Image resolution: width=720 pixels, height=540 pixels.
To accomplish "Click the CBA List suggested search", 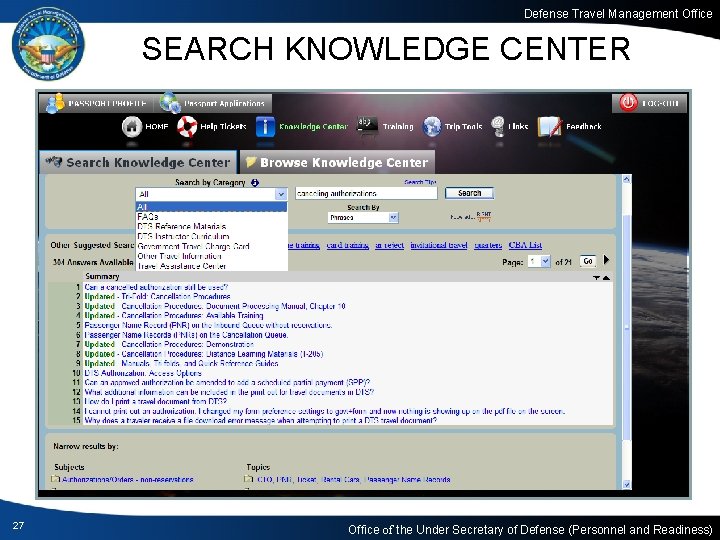I will 525,245.
